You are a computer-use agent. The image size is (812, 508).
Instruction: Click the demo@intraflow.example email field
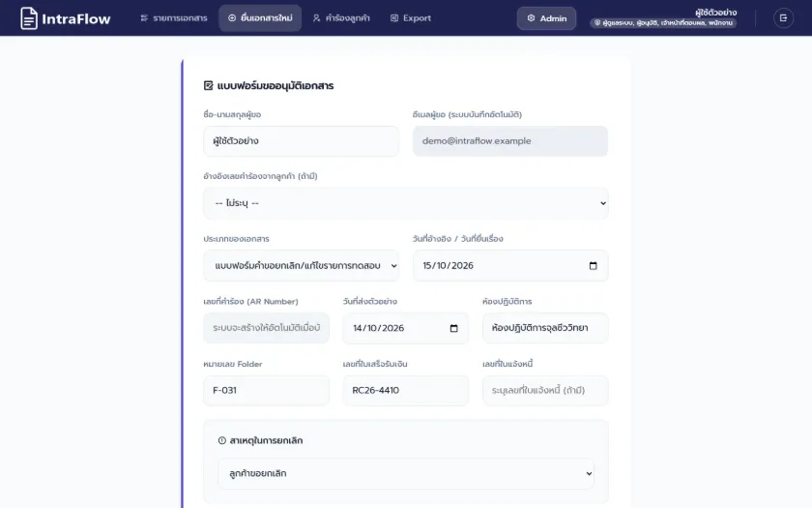tap(510, 141)
